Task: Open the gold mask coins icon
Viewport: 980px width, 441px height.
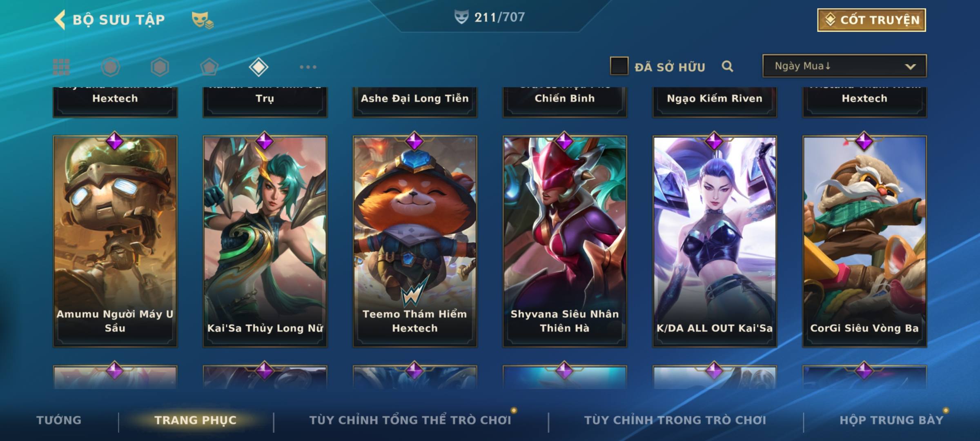Action: (203, 20)
